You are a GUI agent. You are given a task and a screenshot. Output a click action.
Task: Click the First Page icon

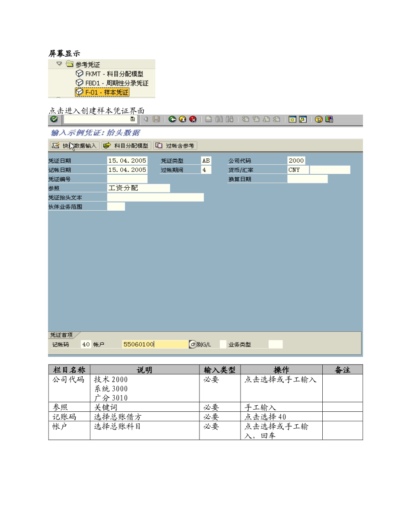coord(245,119)
